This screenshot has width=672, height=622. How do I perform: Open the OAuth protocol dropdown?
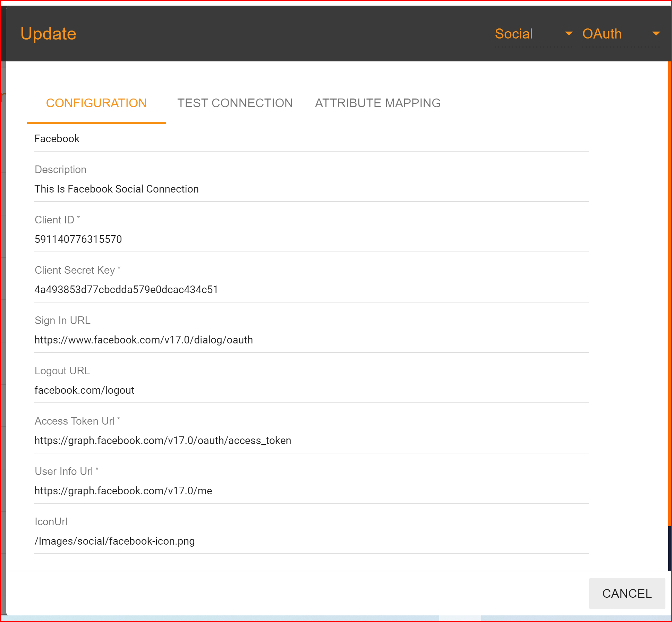tap(621, 34)
